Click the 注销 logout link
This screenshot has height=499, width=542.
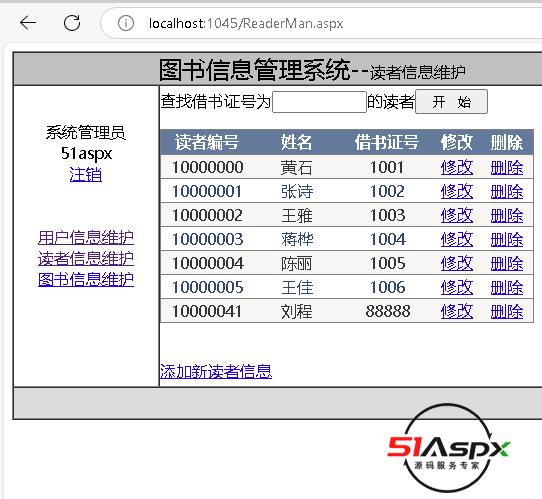click(x=86, y=174)
